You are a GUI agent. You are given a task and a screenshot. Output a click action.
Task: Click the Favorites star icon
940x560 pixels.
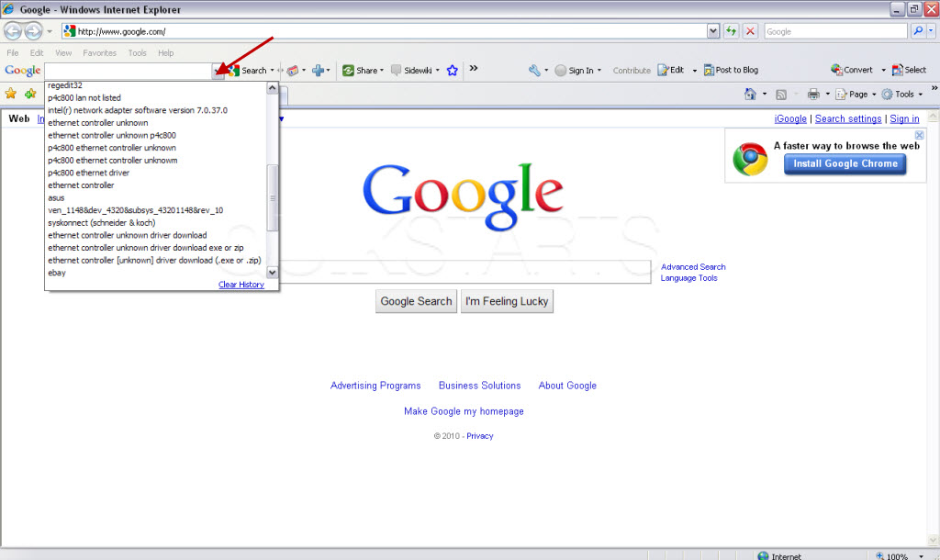(11, 94)
